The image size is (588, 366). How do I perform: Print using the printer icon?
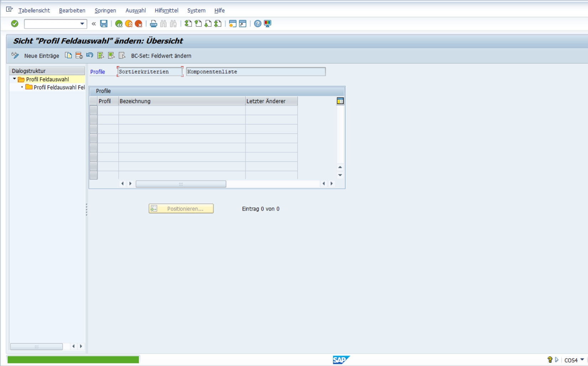(x=153, y=24)
